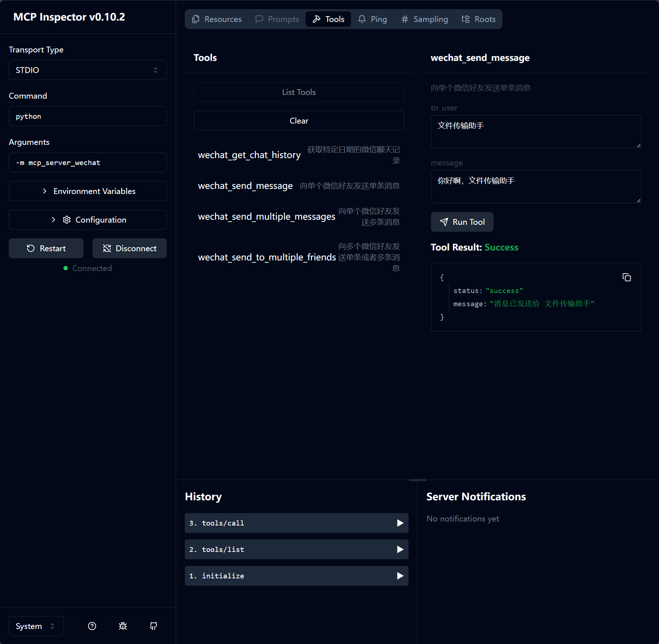
Task: Click the Disconnect button
Action: coord(129,248)
